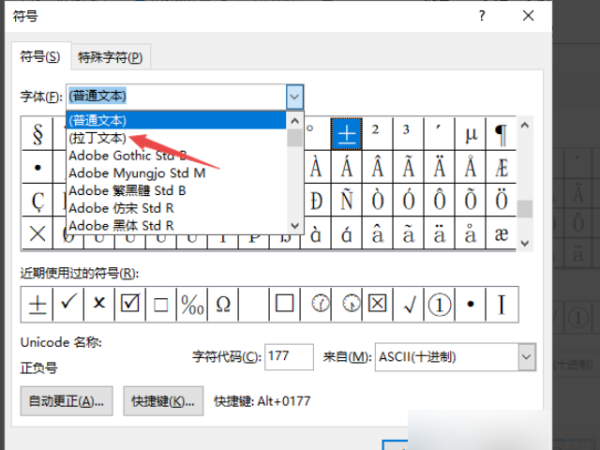Pick the superscript 3 symbol

click(x=408, y=134)
